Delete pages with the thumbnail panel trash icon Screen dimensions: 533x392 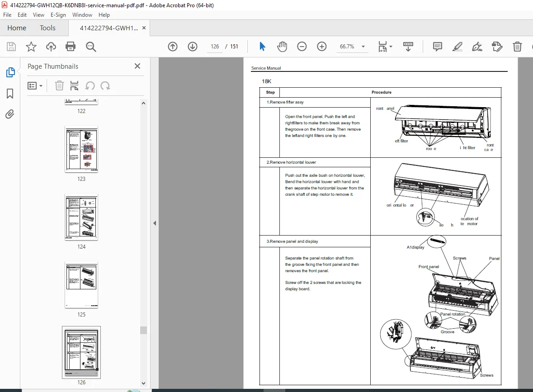point(59,85)
